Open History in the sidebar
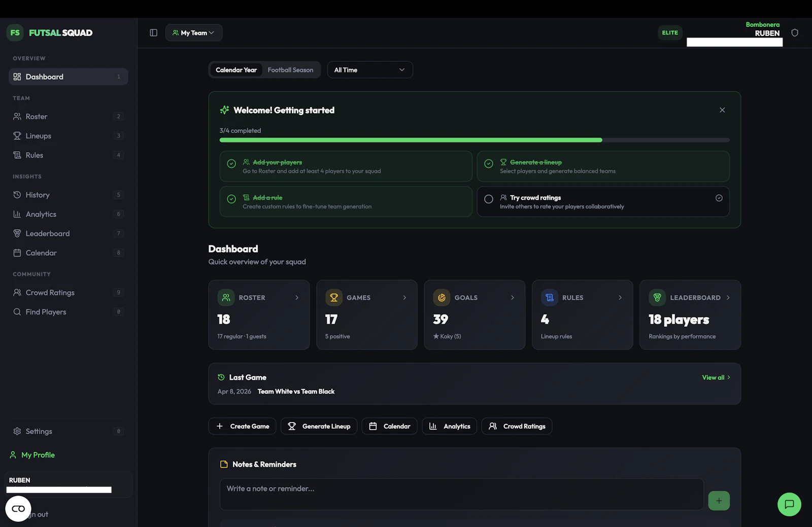 click(x=69, y=195)
